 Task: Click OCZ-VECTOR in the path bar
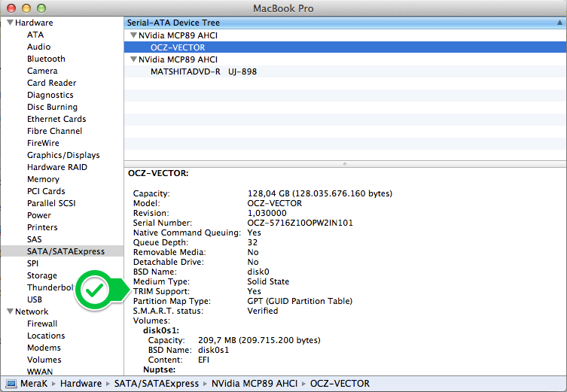(340, 384)
